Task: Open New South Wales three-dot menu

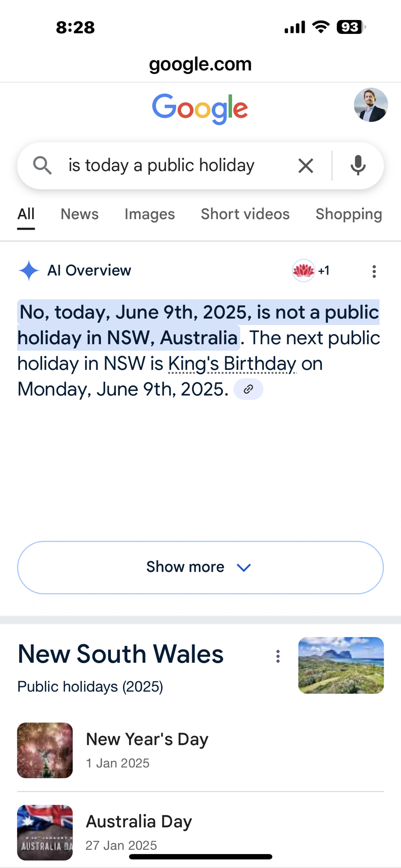Action: click(x=278, y=656)
